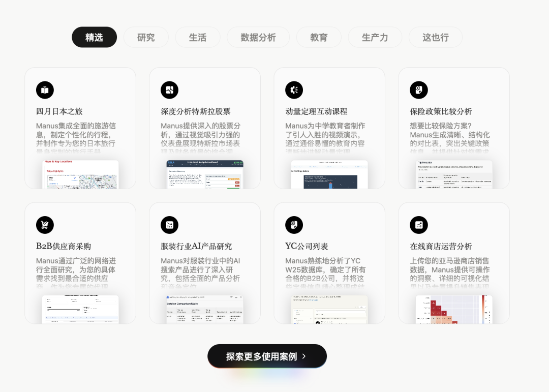
Task: Click description text starting Manus集成全面的旅游信息
Action: (x=76, y=138)
